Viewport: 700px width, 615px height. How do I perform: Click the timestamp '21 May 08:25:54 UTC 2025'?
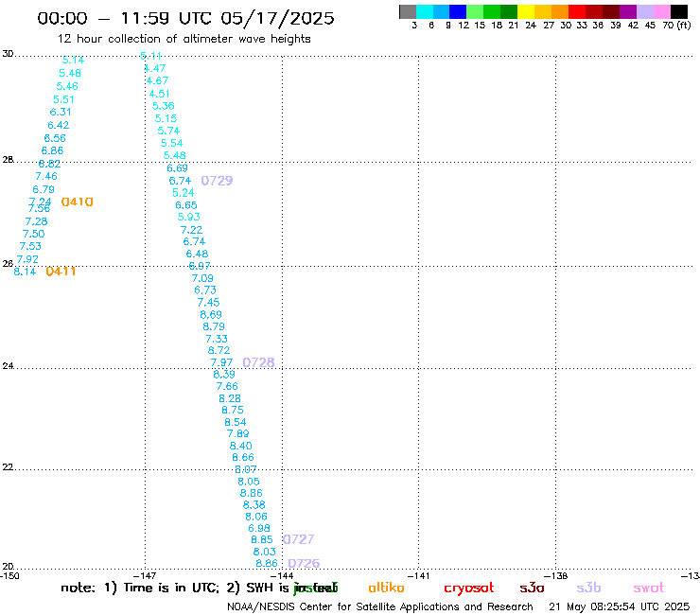point(620,606)
